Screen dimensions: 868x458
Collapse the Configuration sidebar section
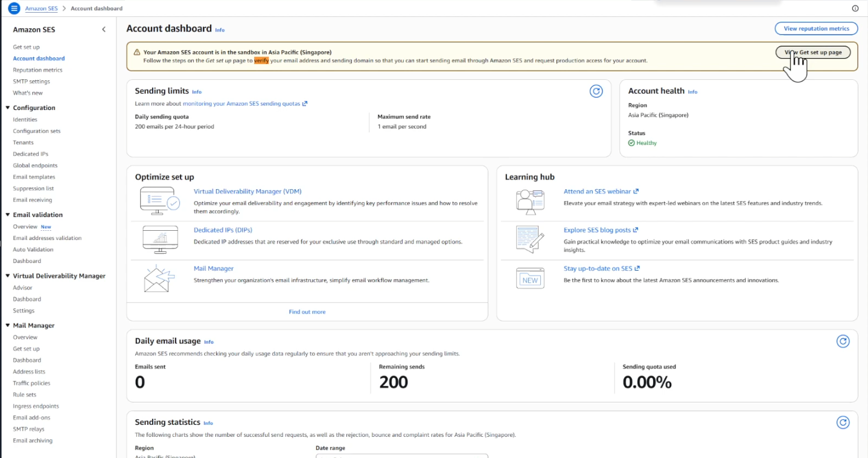pos(7,108)
